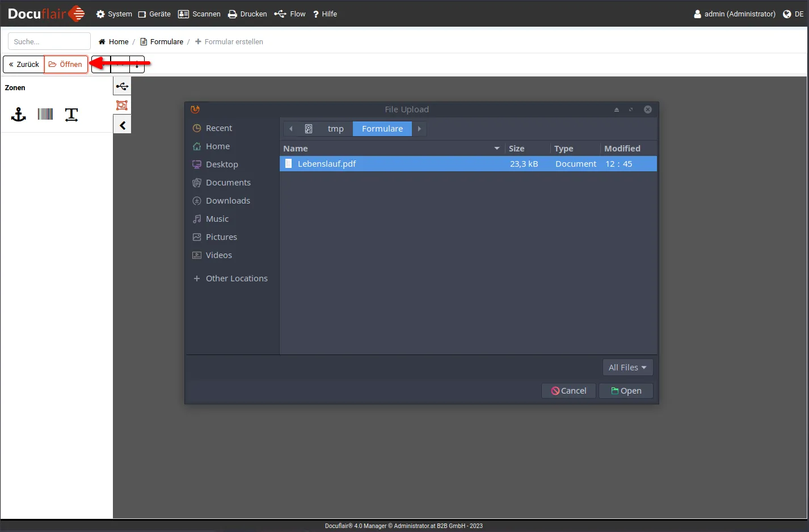Screen dimensions: 809x532
Task: Open the Scannen menu
Action: pos(199,14)
